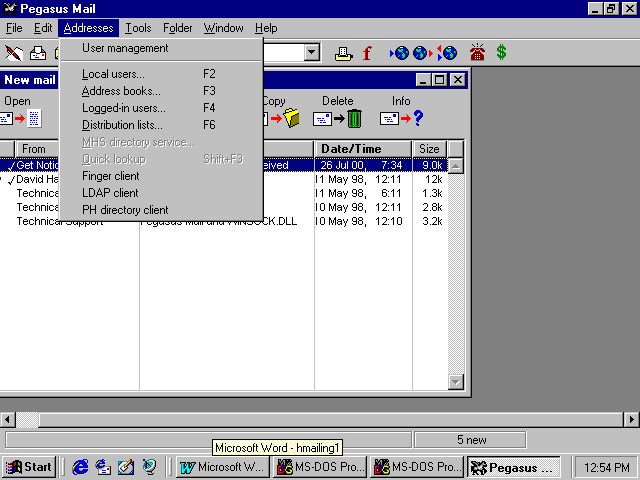Viewport: 640px width, 480px height.
Task: Select the message dated 26 Jul 00
Action: point(224,165)
